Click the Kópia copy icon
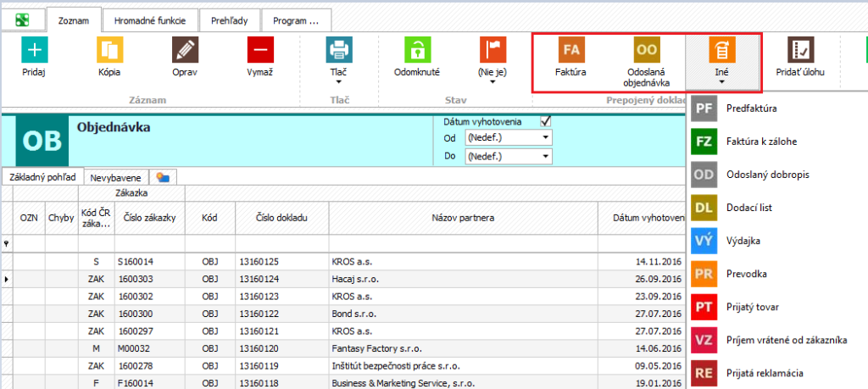This screenshot has width=868, height=389. (x=109, y=50)
